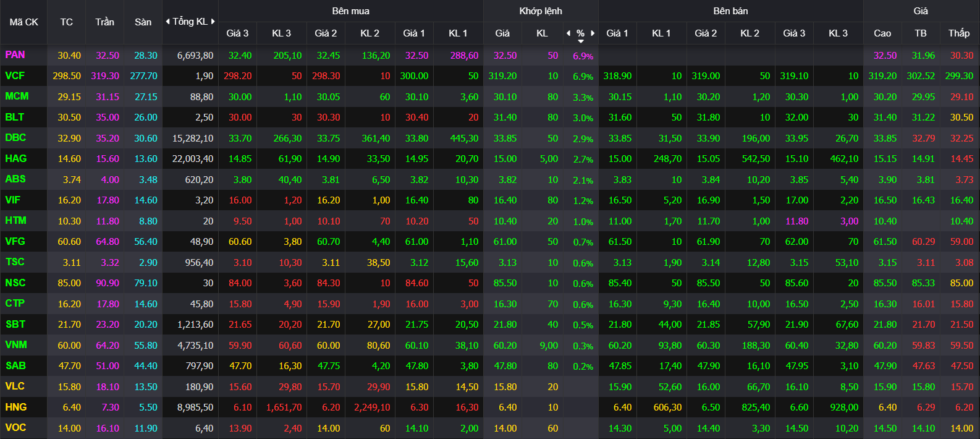Click TSC sell volume 53,10
This screenshot has width=980, height=439.
[x=847, y=263]
